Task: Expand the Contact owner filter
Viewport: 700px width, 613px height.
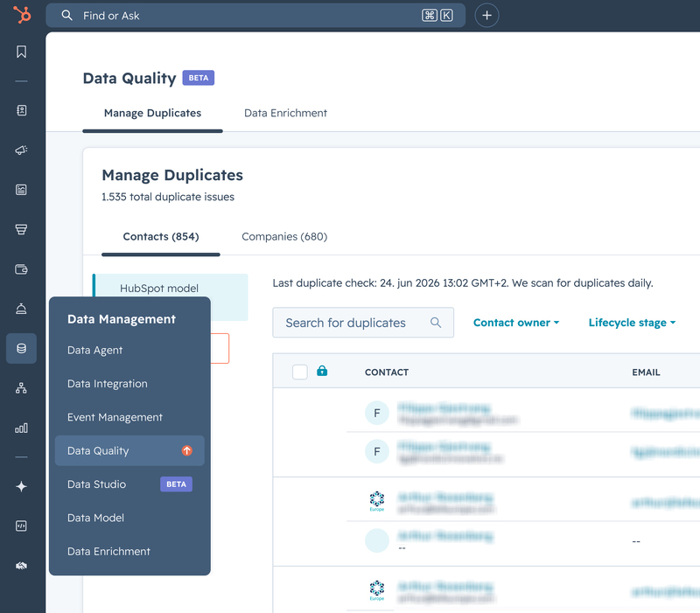Action: 516,323
